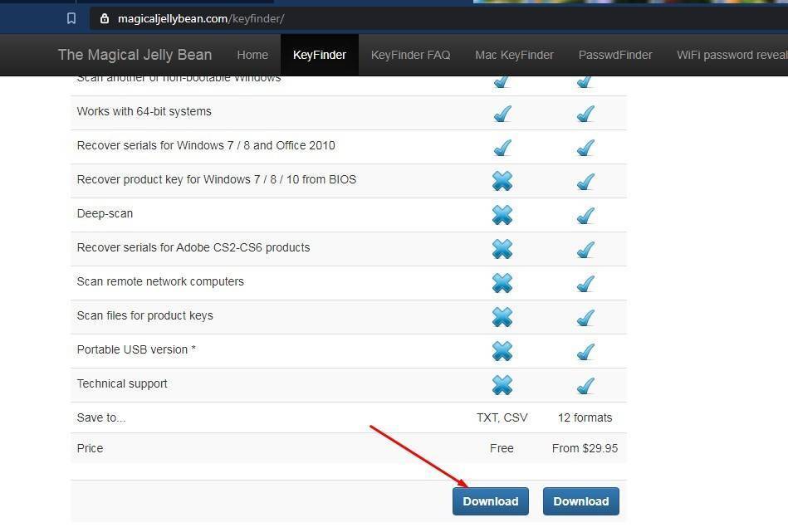Click the blue X icon for Deep-scan
The height and width of the screenshot is (532, 788).
point(502,215)
